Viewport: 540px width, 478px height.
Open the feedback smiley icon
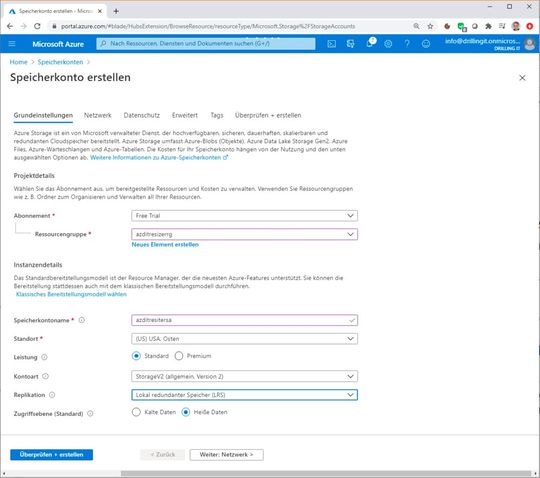tap(426, 44)
